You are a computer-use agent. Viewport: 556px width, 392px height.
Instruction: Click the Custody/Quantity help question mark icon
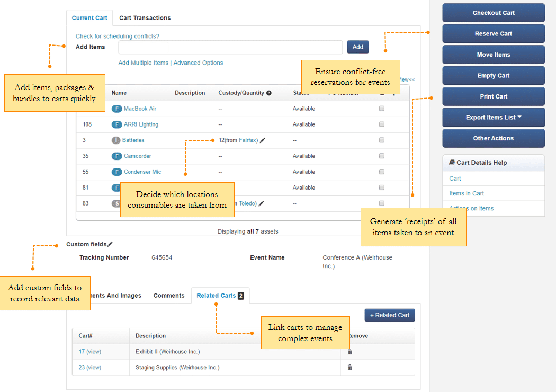[269, 93]
